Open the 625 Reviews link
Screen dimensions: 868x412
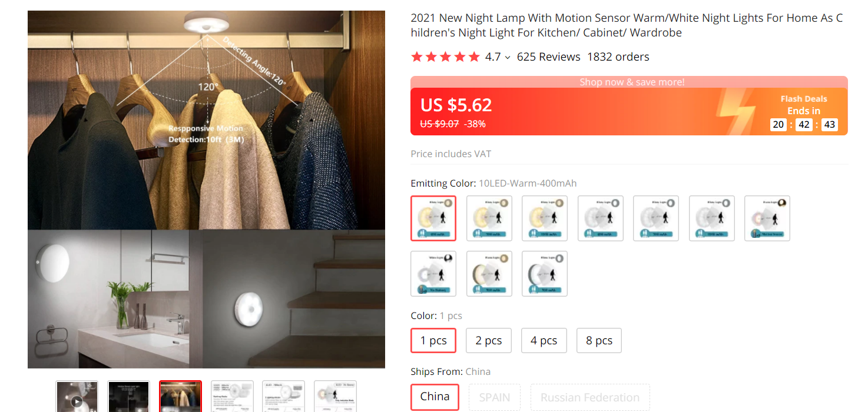click(x=548, y=57)
